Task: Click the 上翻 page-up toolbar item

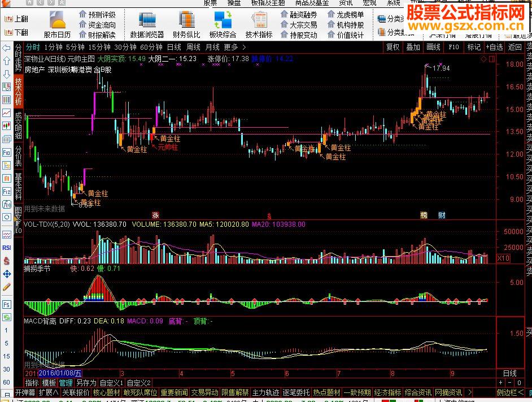Action: (x=16, y=19)
